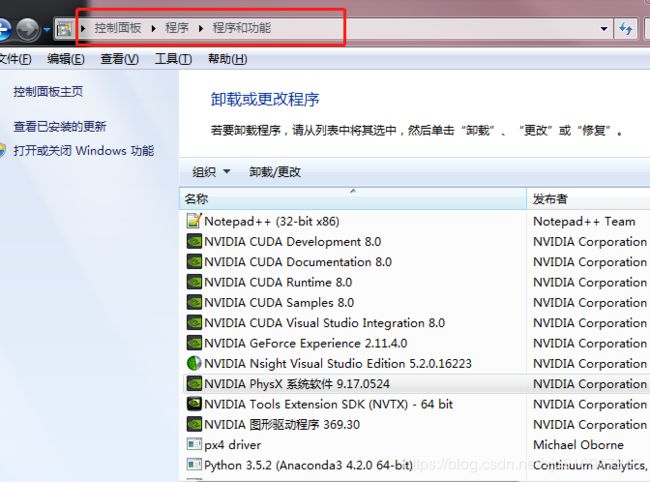This screenshot has width=650, height=482.
Task: Open the 查看已安装的更新 link
Action: coord(60,126)
